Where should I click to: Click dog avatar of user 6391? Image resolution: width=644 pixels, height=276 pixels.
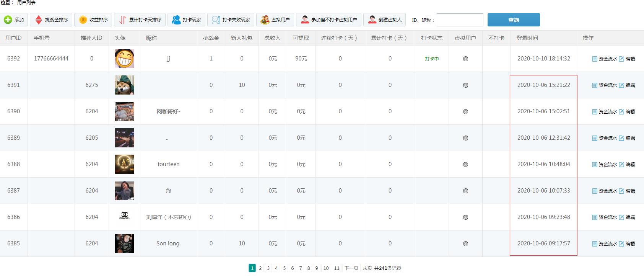[125, 85]
